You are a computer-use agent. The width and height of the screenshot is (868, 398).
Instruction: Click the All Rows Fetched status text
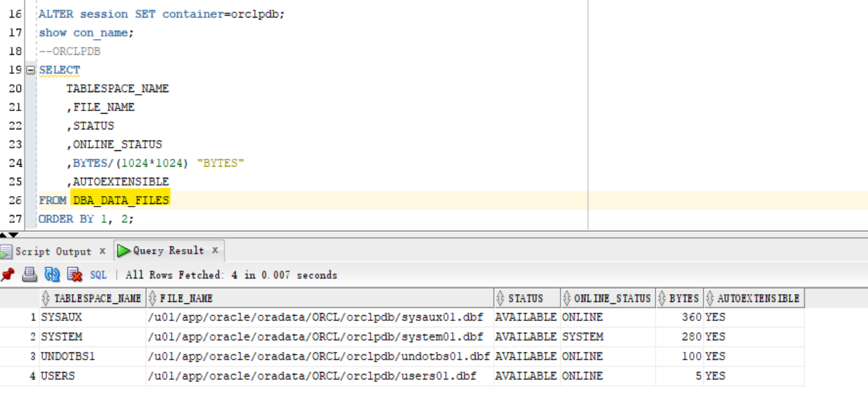pyautogui.click(x=231, y=275)
